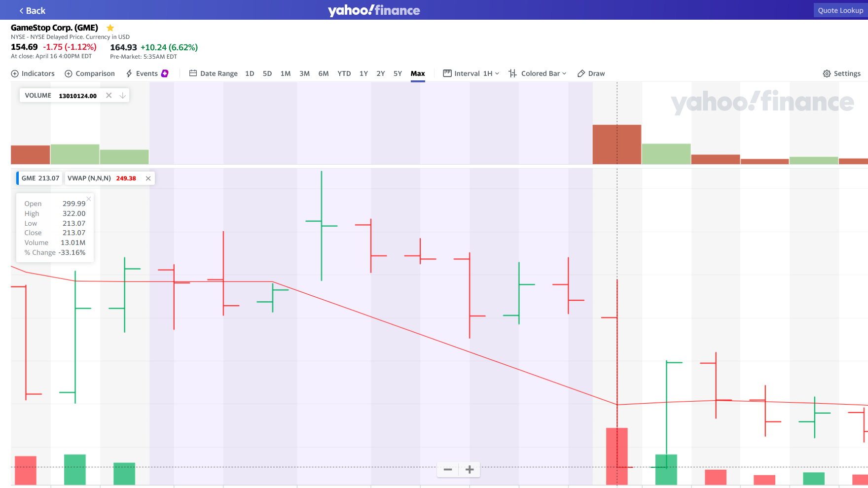
Task: Click the GME 213.07 legend label
Action: coord(40,178)
